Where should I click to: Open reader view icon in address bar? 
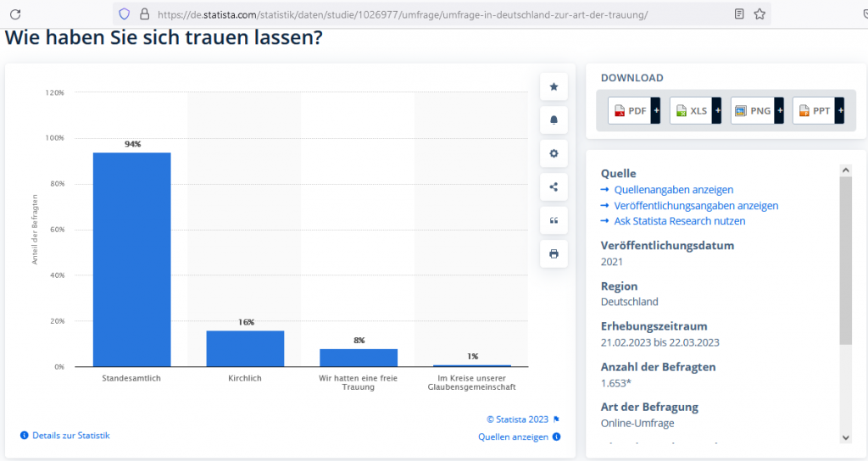739,14
